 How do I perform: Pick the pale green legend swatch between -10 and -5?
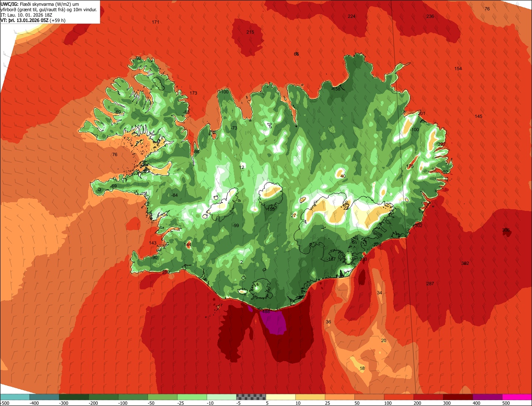(222, 397)
